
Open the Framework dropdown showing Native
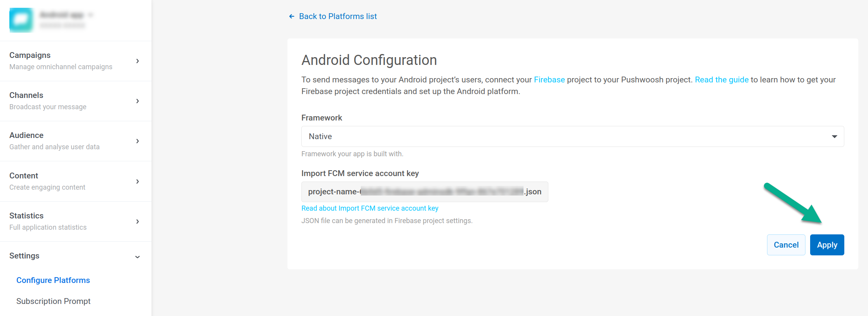[572, 136]
